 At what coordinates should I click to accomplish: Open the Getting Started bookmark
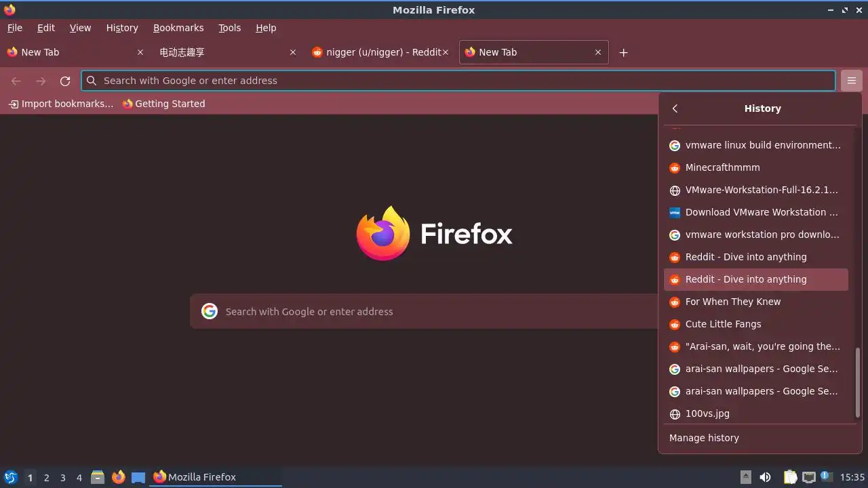[163, 104]
